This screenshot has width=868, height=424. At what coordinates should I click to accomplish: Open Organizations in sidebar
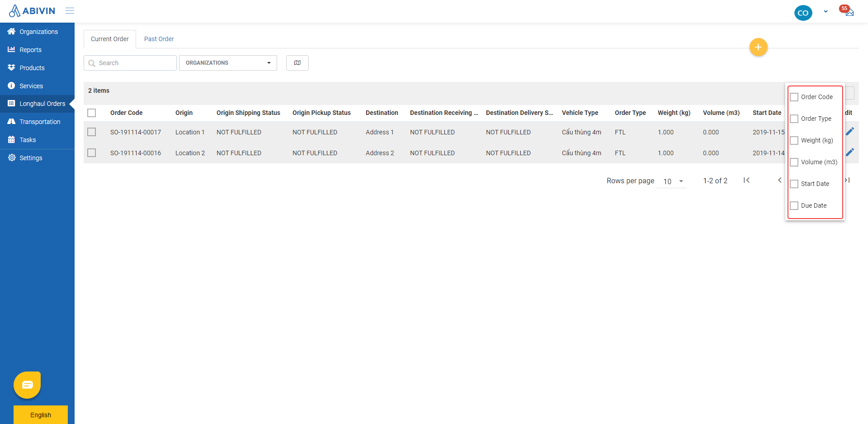pos(37,32)
